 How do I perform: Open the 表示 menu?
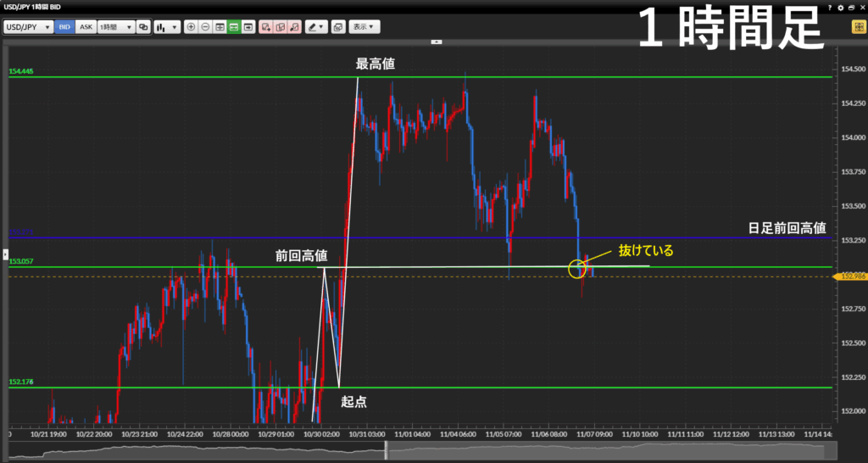tap(364, 27)
